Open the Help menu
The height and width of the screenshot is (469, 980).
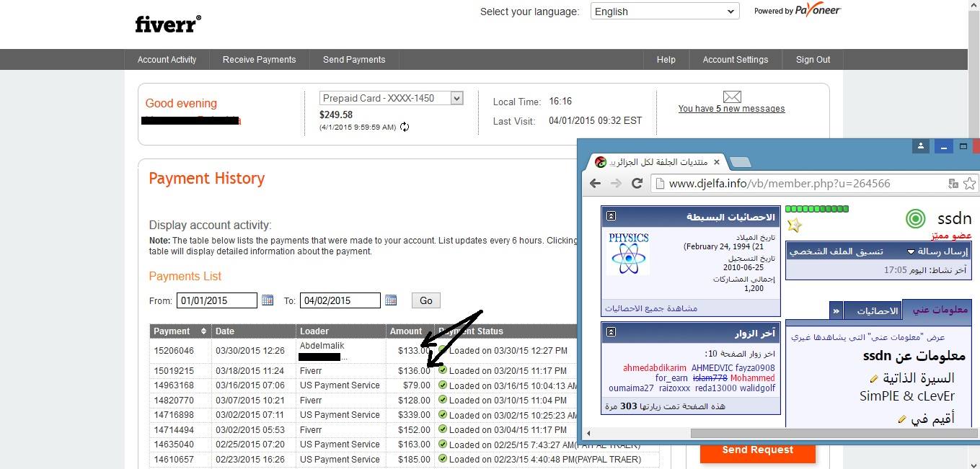pyautogui.click(x=666, y=60)
